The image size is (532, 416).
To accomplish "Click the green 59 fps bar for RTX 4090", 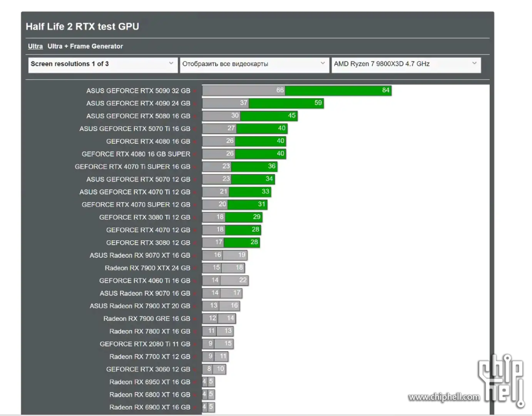I will click(286, 103).
